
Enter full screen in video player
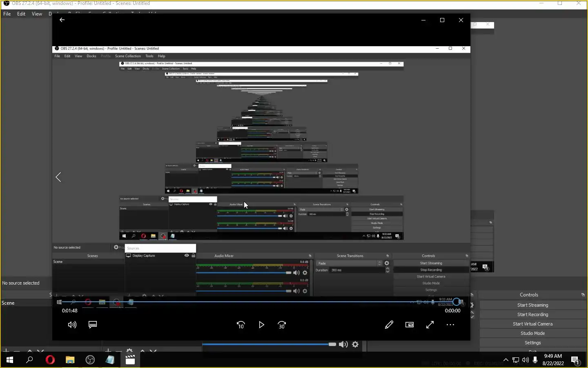click(x=430, y=325)
